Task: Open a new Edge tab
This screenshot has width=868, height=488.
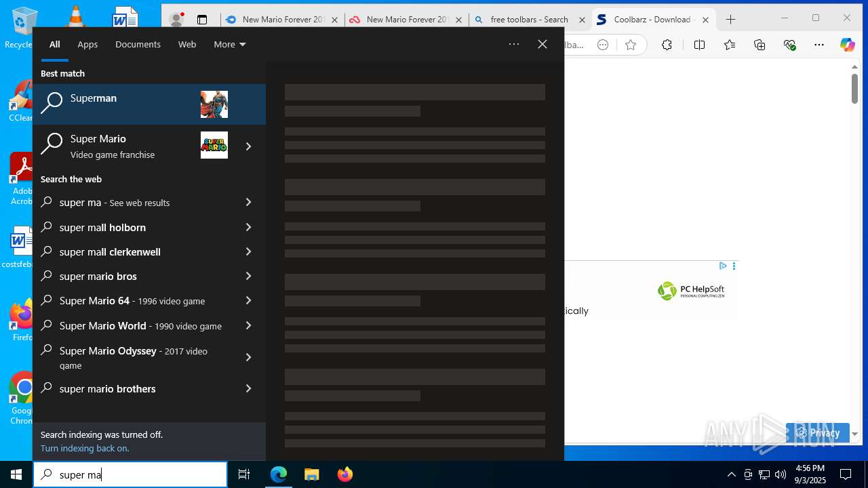Action: click(730, 20)
